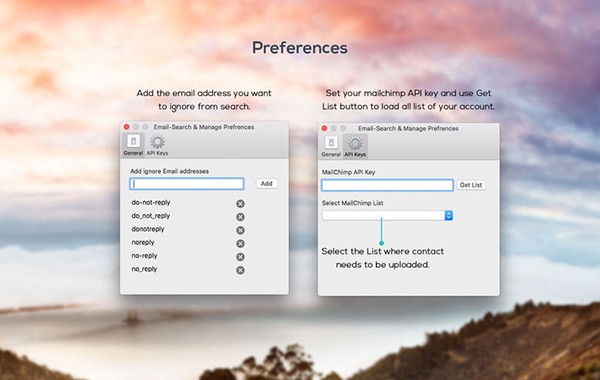Click right window title 'Email-Search & Manage Prefrences'
The width and height of the screenshot is (600, 380).
tap(408, 129)
